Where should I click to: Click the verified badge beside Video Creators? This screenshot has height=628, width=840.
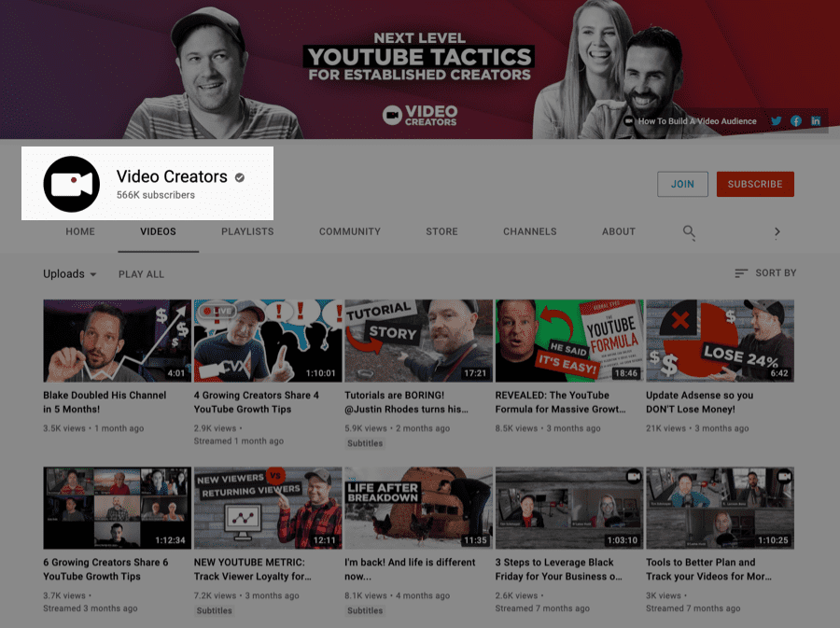click(x=240, y=177)
